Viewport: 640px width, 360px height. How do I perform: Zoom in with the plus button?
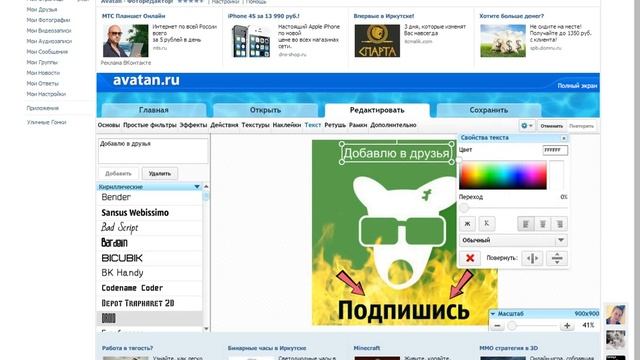click(567, 325)
